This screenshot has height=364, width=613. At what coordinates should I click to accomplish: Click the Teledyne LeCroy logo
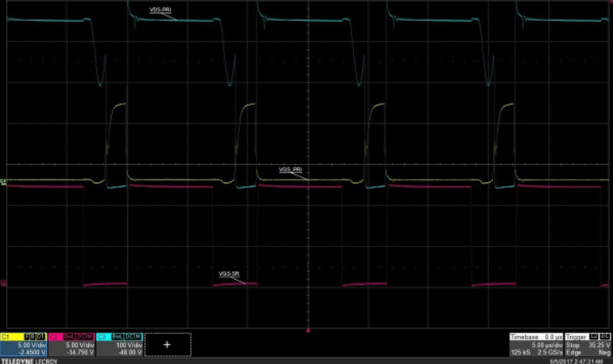click(x=29, y=362)
